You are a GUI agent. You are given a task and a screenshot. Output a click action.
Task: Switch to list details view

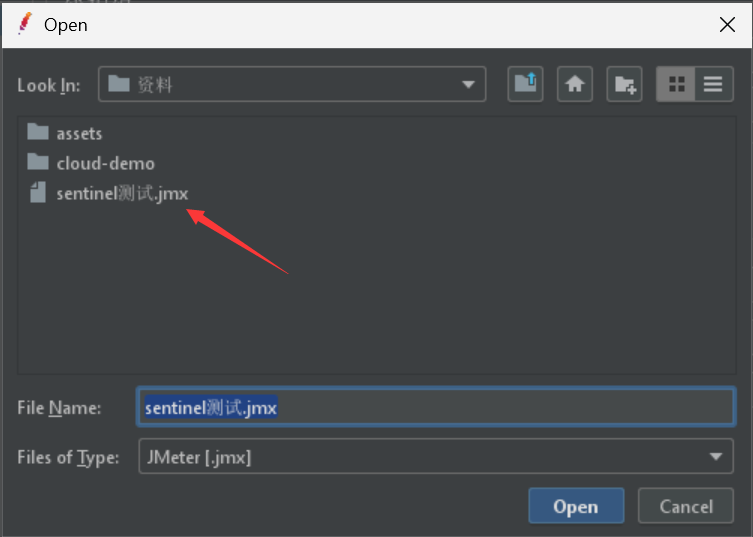pos(713,84)
